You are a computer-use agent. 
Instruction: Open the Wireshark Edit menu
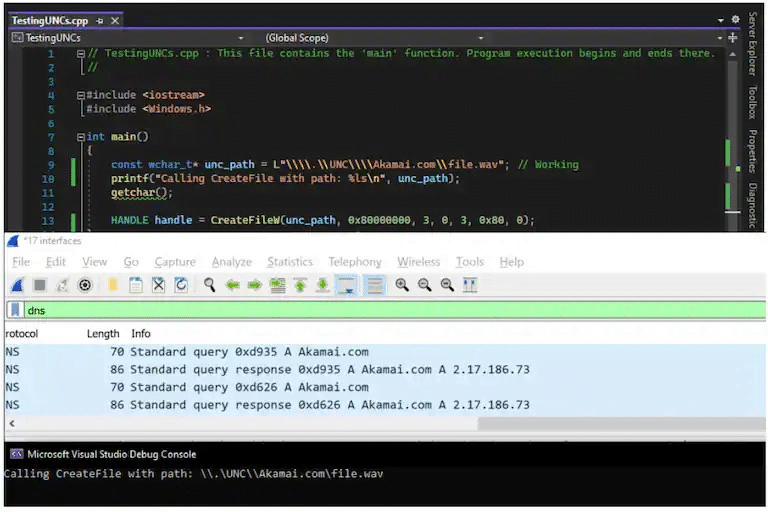[x=55, y=262]
